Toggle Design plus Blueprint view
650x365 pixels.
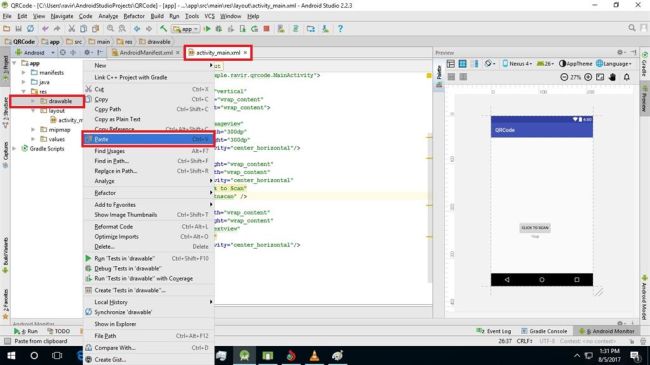coord(475,63)
